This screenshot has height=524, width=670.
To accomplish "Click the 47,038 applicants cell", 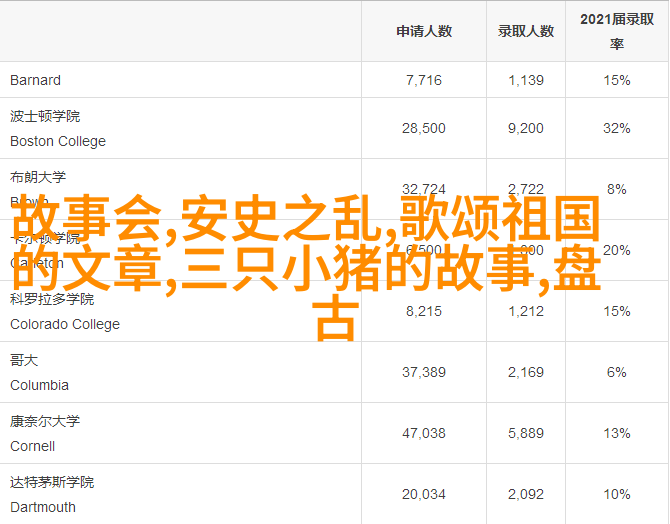I will (x=424, y=433).
